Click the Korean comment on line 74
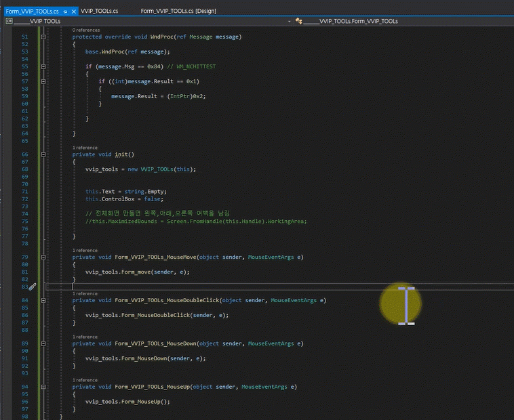 click(x=157, y=213)
